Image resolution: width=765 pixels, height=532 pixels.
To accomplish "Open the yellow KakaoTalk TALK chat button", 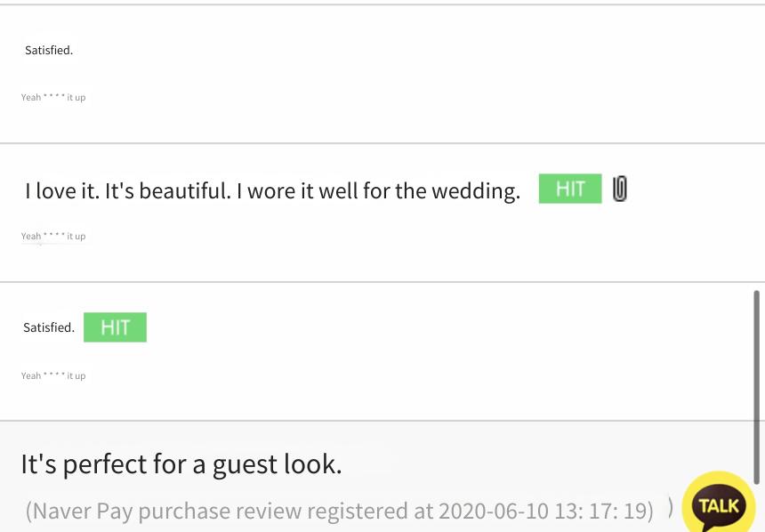I will pos(718,504).
